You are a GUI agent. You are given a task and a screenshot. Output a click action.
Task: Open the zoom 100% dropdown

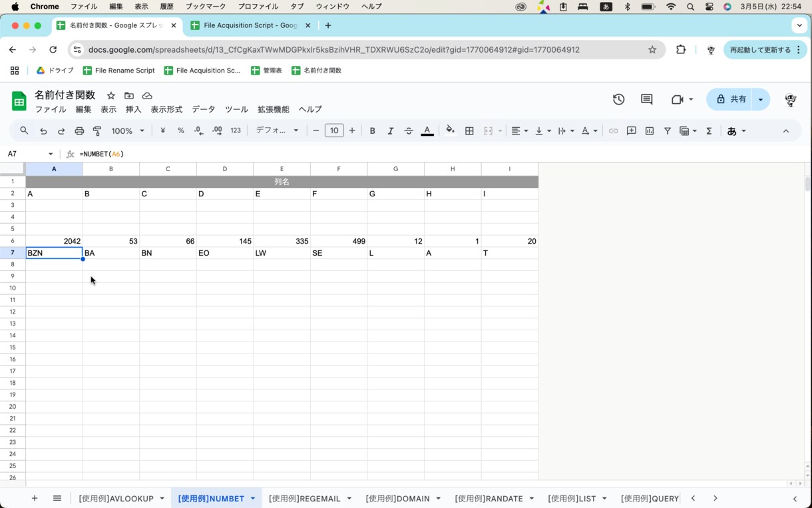pos(128,131)
